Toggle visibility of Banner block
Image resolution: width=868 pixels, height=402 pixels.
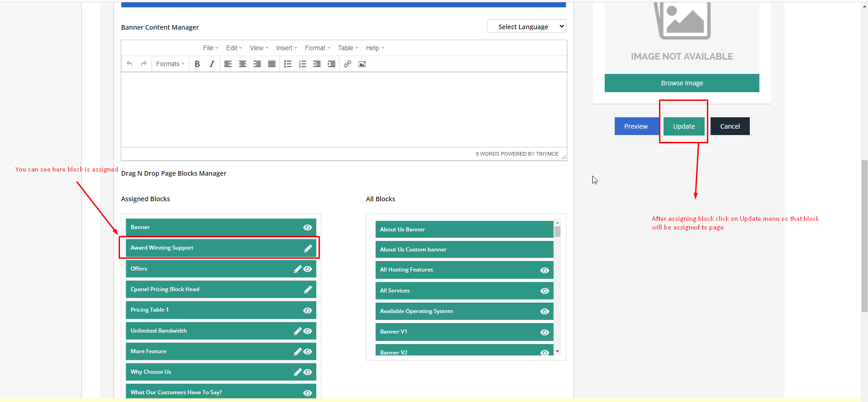pyautogui.click(x=308, y=228)
